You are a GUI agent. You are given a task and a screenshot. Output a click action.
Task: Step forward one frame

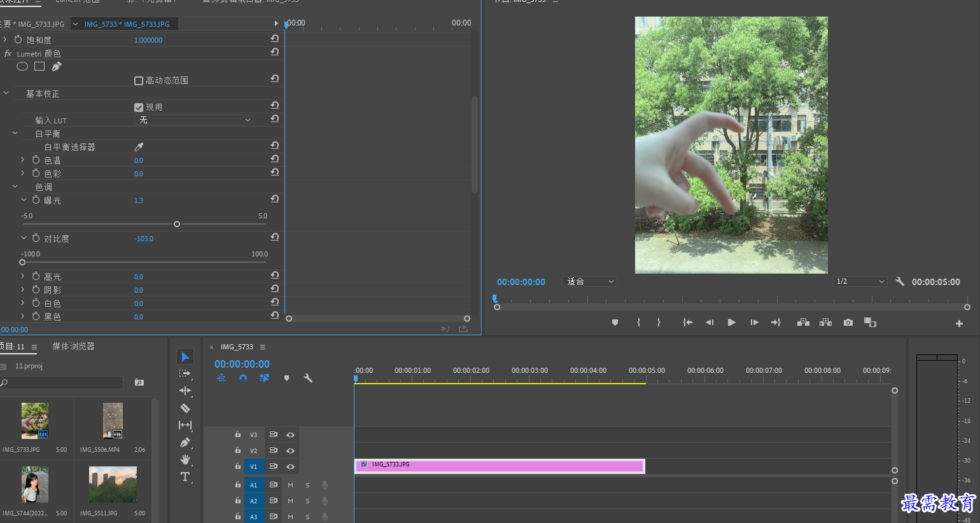(754, 323)
